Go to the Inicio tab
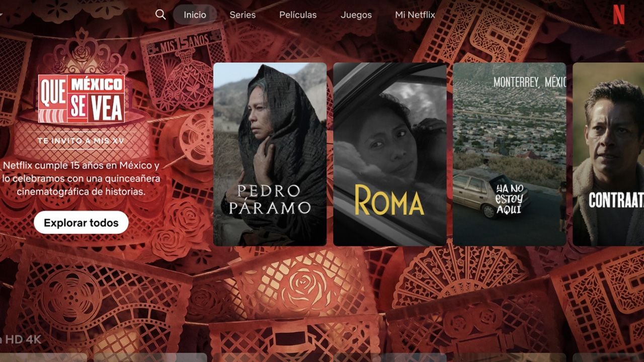 (x=195, y=15)
